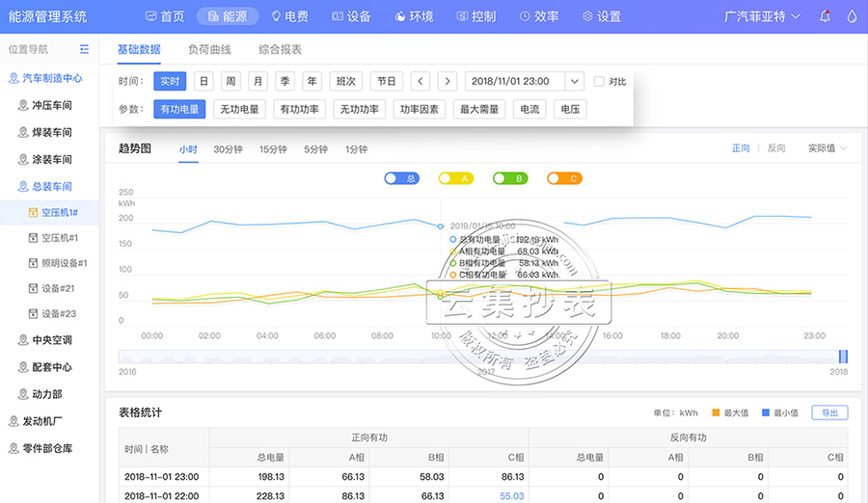Open the date time dropdown 2018/11/01 23:00

point(524,82)
